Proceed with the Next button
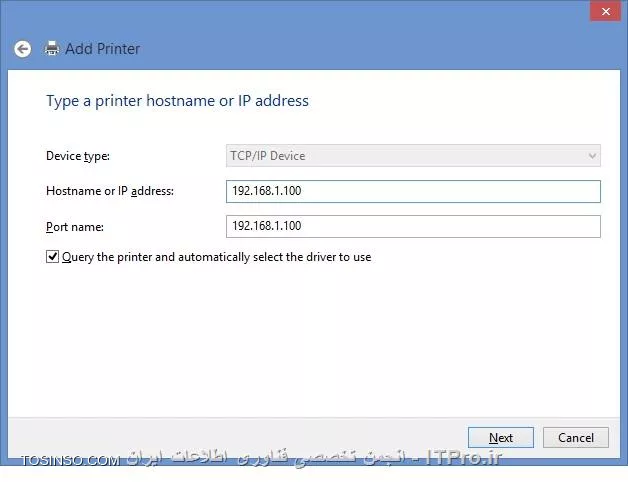Viewport: 628px width, 482px height. pos(501,438)
